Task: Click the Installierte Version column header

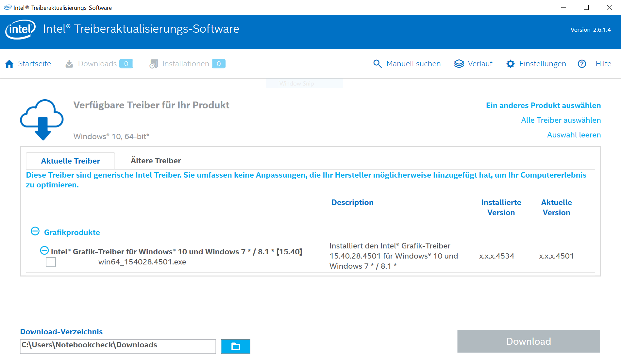Action: pyautogui.click(x=501, y=207)
